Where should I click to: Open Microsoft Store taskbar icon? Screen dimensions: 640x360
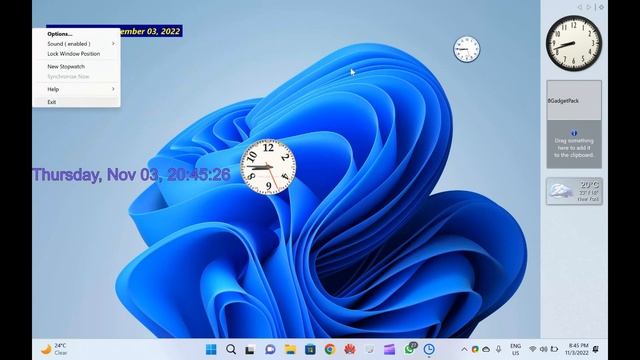click(x=310, y=349)
